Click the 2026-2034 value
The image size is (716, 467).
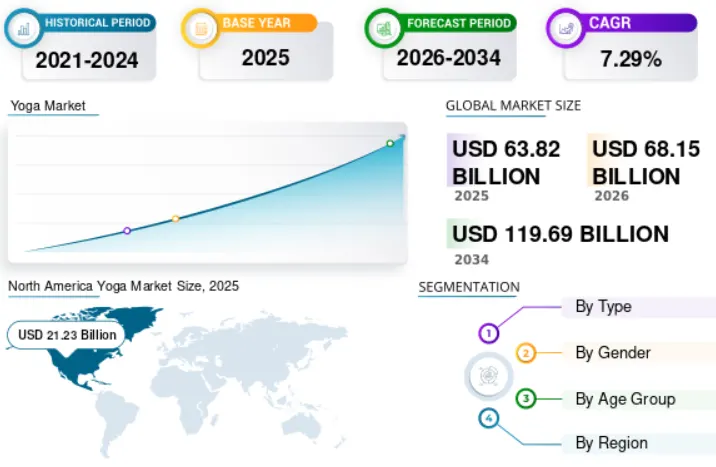click(448, 58)
